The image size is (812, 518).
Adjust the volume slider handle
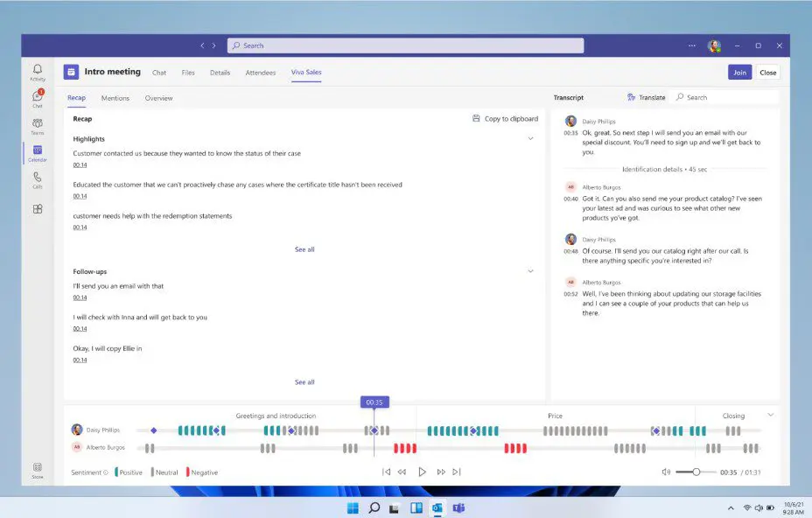[x=696, y=472]
